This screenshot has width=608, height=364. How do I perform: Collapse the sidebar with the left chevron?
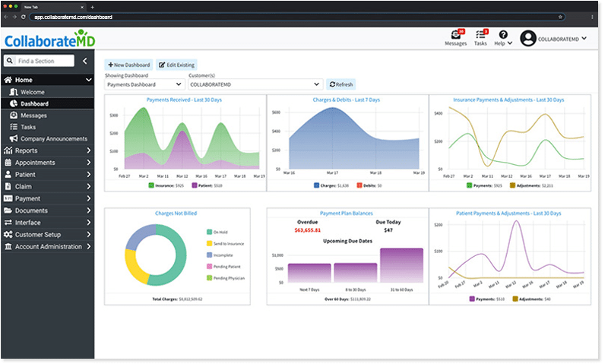(x=85, y=62)
